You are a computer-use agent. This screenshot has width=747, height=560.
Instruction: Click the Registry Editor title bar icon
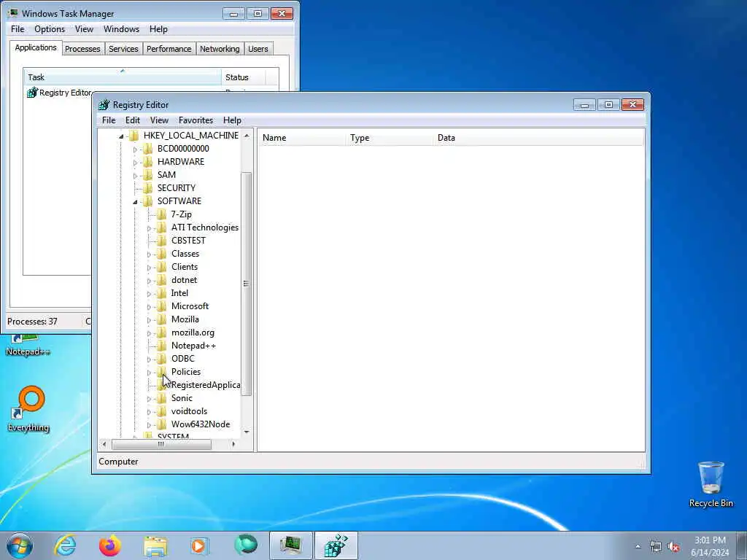pyautogui.click(x=104, y=105)
